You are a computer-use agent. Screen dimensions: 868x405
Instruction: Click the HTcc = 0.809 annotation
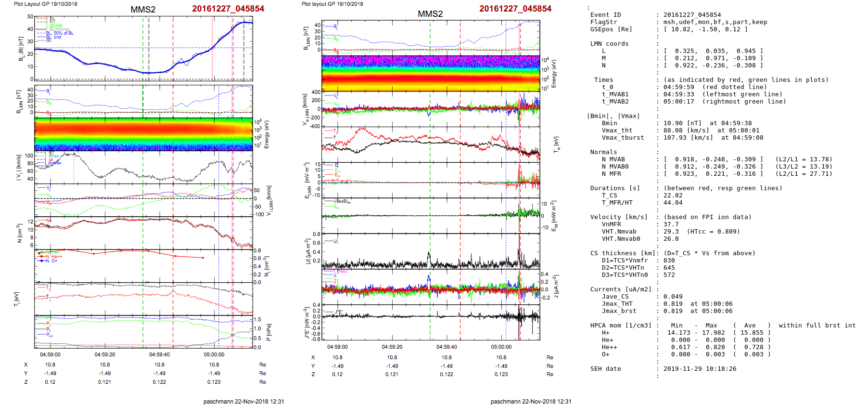click(706, 232)
